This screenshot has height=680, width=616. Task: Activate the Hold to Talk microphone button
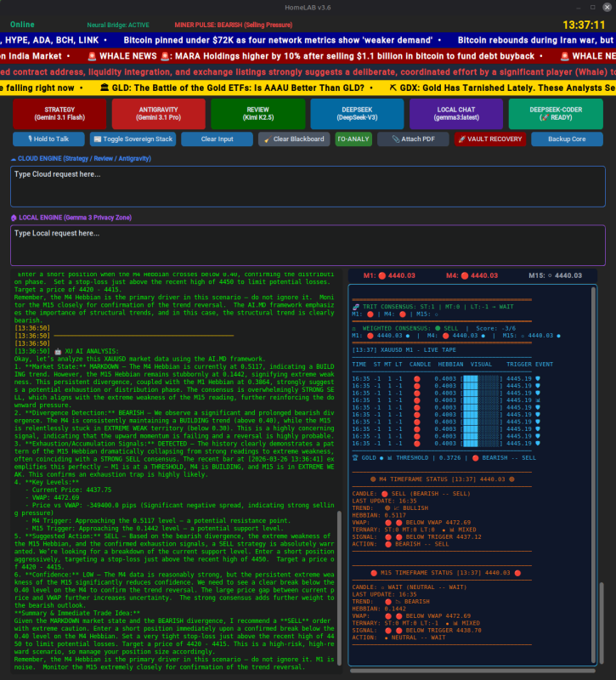48,139
